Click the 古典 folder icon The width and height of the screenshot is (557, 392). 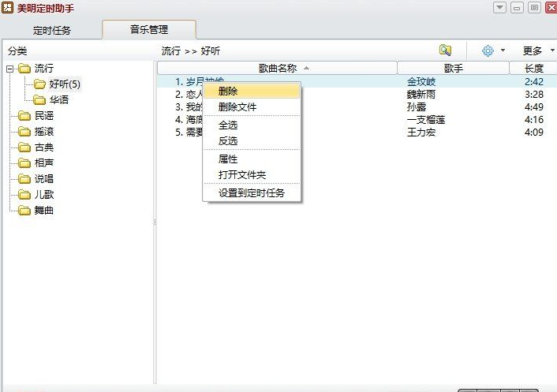tap(24, 147)
